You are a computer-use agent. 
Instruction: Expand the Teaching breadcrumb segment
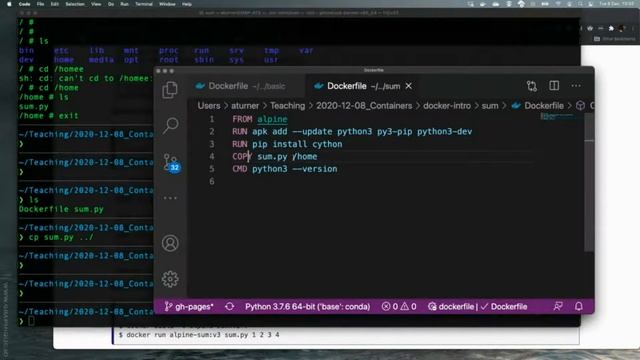pyautogui.click(x=287, y=106)
